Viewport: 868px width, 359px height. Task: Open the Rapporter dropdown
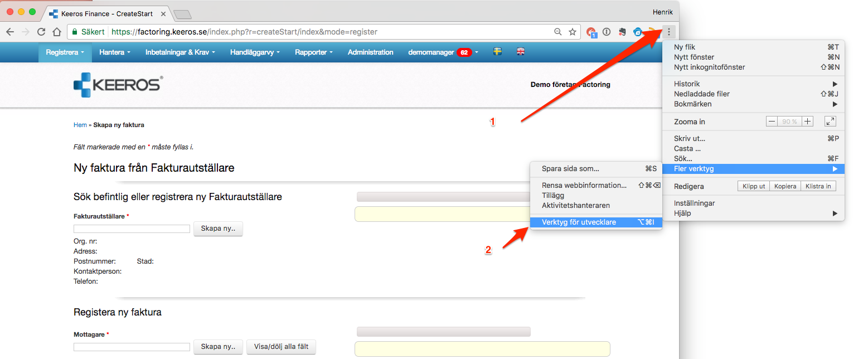coord(314,52)
